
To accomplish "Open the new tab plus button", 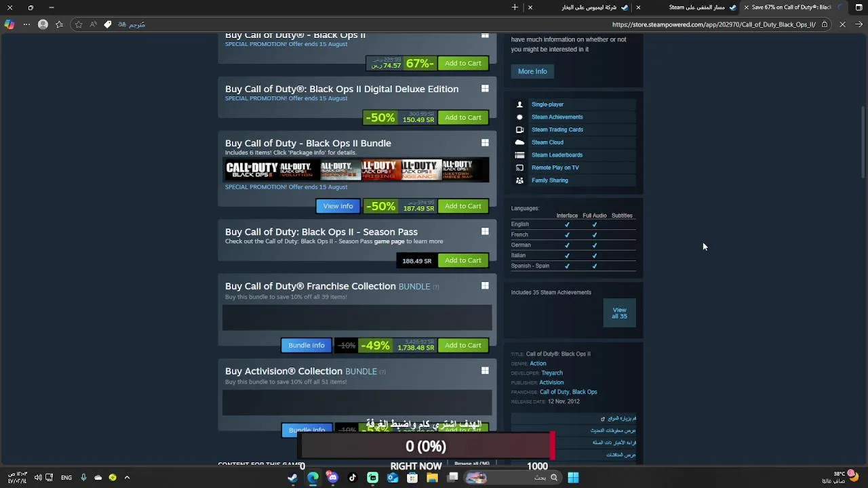I will coord(515,7).
